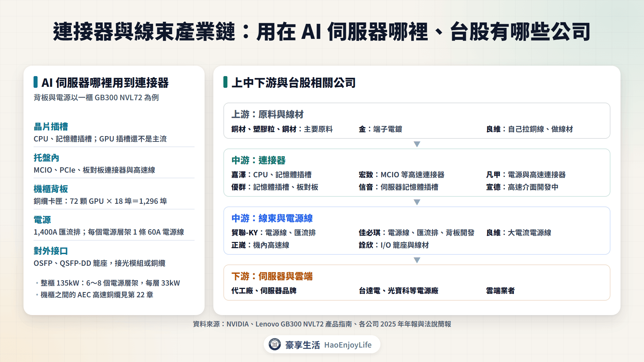Click the entry 正崴：機內高速線
This screenshot has height=362, width=644.
coord(260,245)
